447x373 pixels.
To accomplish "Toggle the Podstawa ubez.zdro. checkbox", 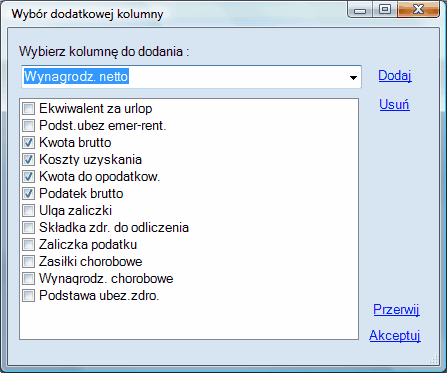I will tap(28, 296).
